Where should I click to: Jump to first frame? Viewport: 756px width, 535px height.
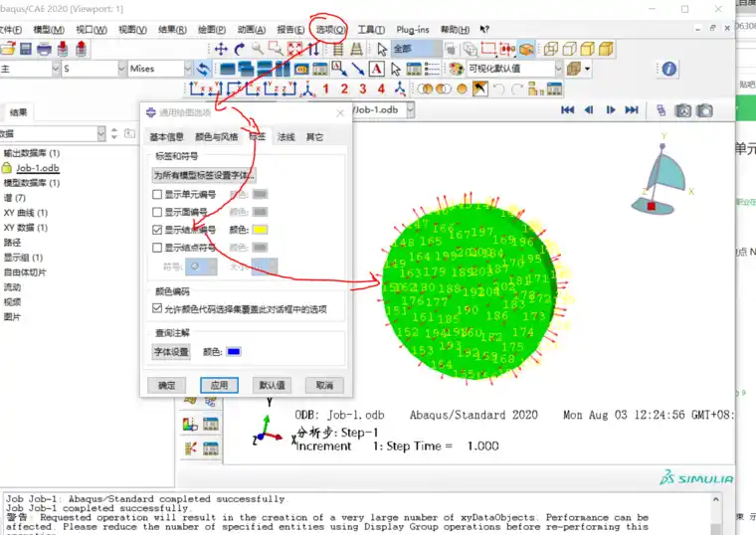(x=567, y=110)
